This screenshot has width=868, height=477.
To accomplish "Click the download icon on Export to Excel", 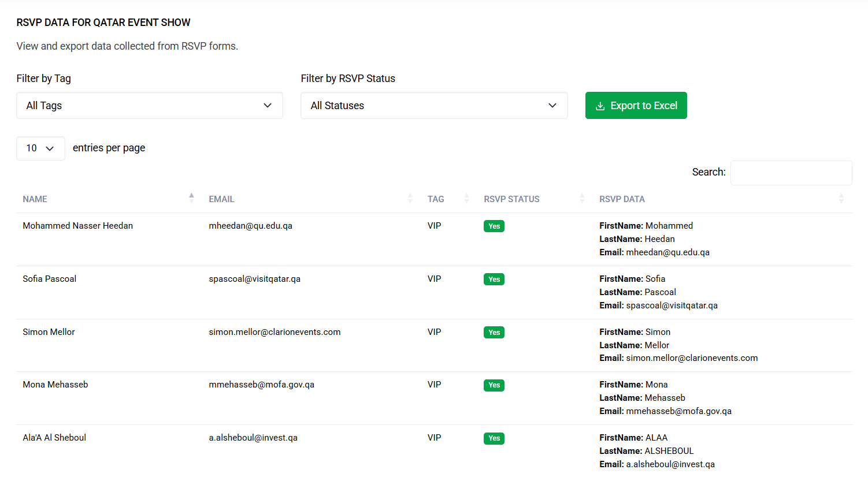I will 601,105.
